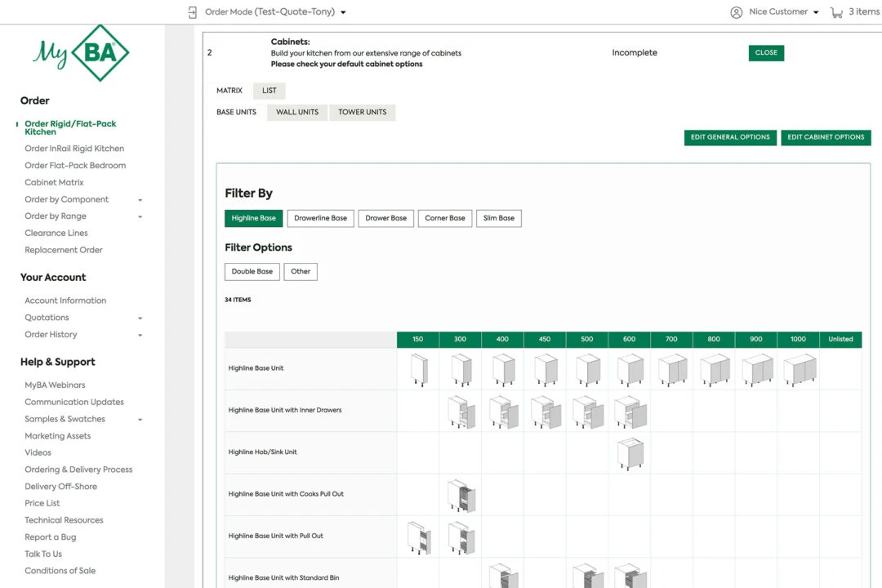Select the Highline Hob/Sink Unit cabinet image
This screenshot has width=882, height=588.
(629, 453)
